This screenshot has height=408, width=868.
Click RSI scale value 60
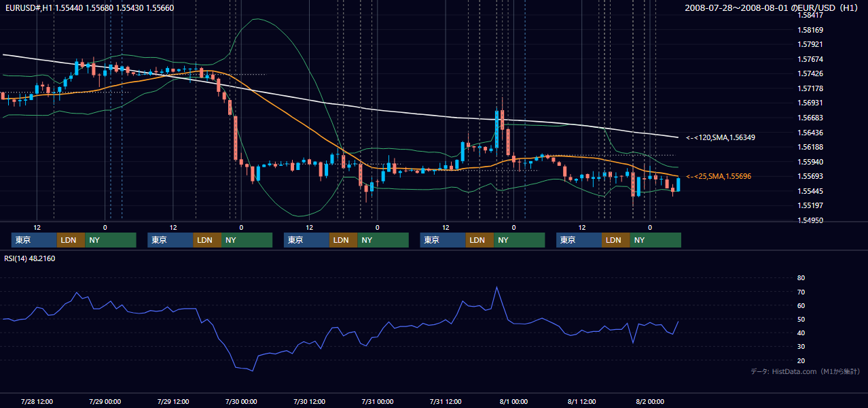click(x=801, y=305)
